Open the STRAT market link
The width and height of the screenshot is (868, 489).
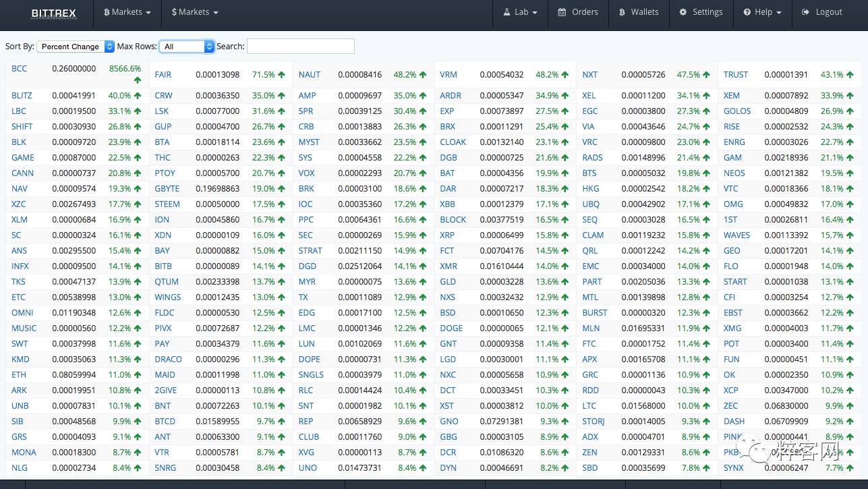(310, 251)
